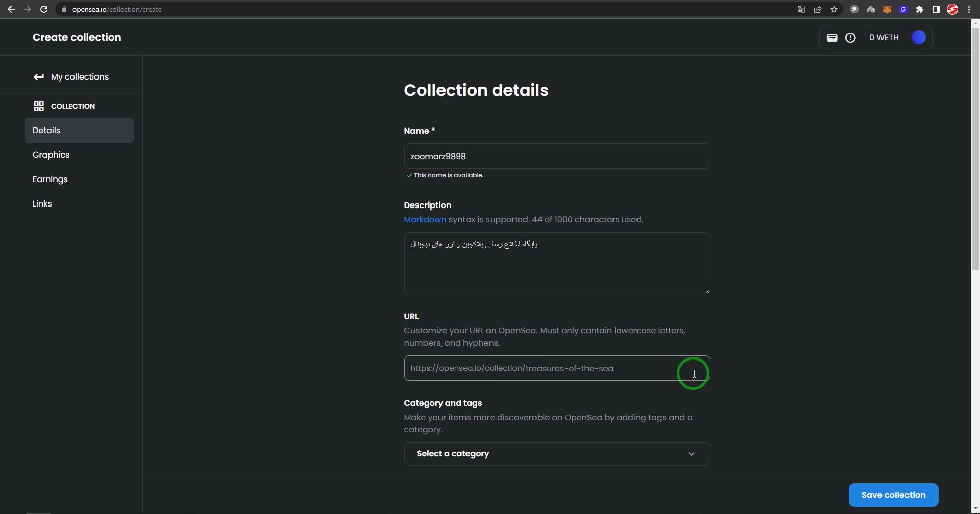Expand the Select a category dropdown
980x514 pixels.
pos(556,454)
